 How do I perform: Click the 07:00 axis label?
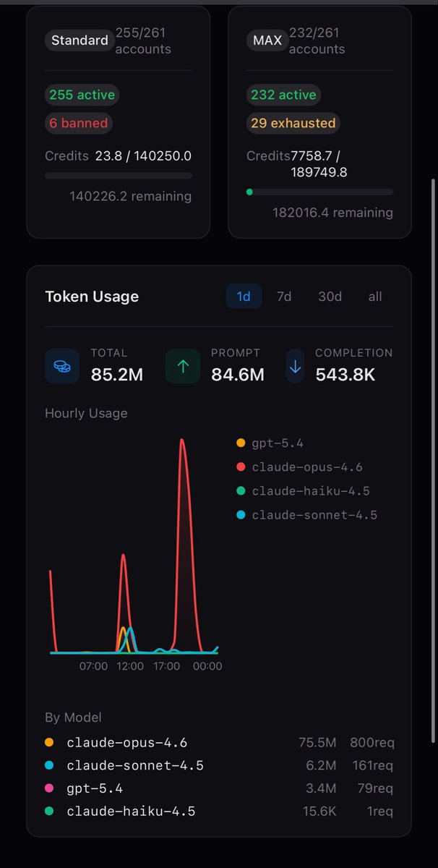coord(94,666)
